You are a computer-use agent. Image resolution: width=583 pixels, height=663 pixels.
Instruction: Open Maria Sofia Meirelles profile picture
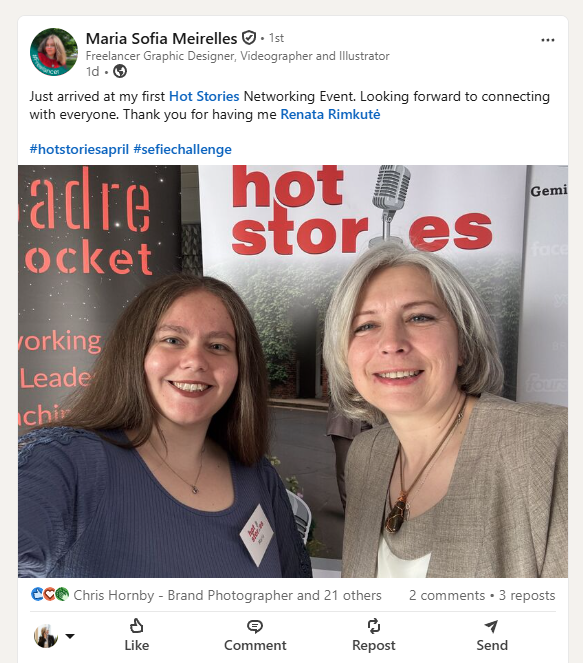point(54,52)
